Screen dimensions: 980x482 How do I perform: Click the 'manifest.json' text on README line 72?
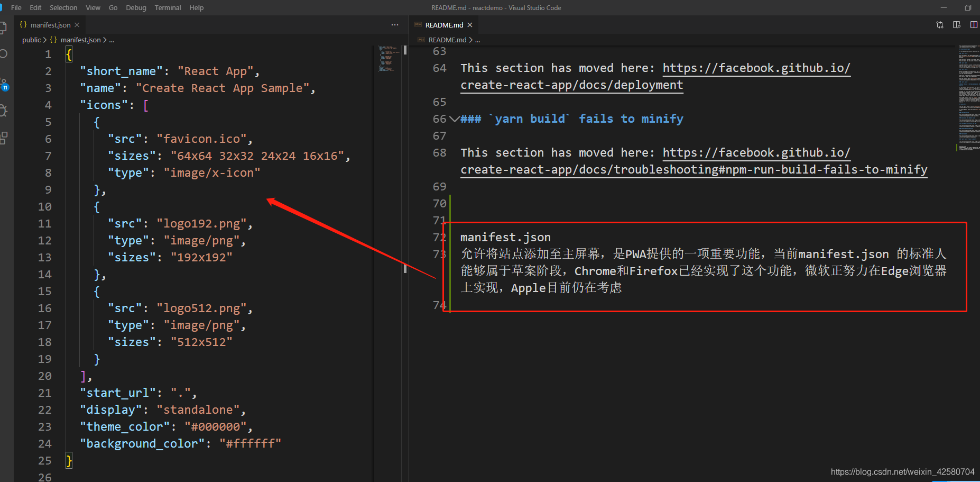[x=505, y=238]
